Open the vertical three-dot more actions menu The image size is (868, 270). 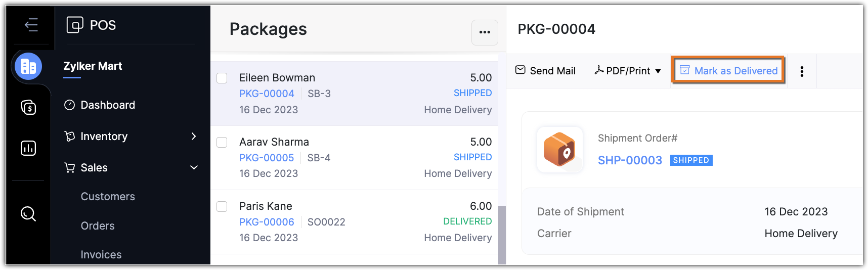pyautogui.click(x=802, y=71)
